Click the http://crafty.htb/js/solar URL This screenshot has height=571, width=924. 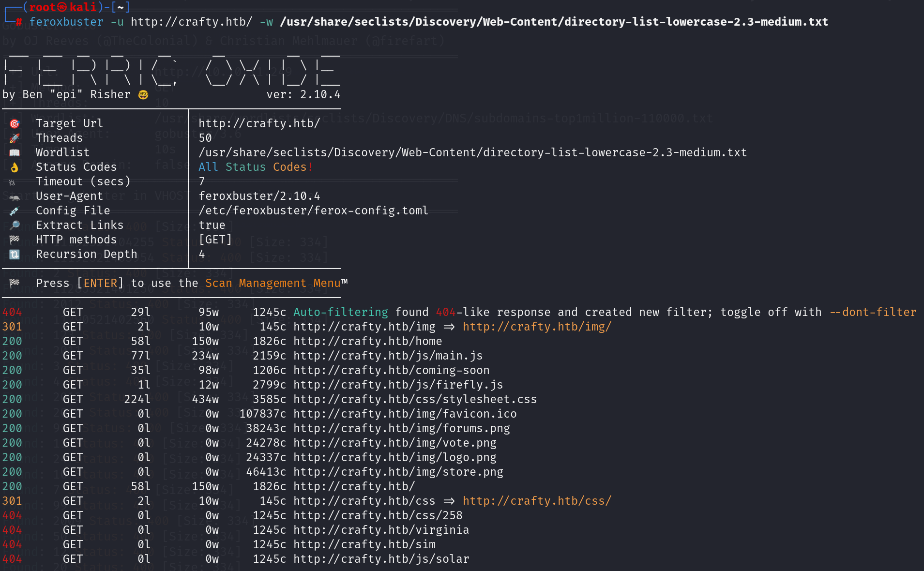tap(381, 559)
